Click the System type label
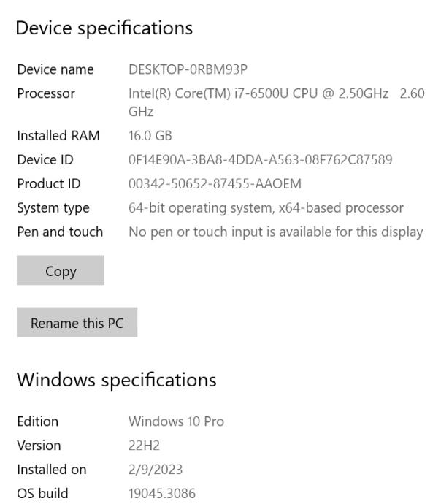 pyautogui.click(x=53, y=207)
